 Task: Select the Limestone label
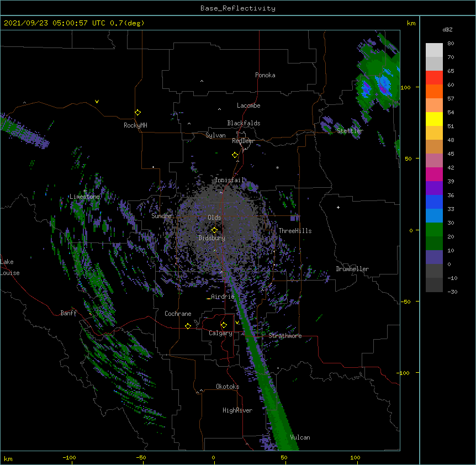point(84,197)
